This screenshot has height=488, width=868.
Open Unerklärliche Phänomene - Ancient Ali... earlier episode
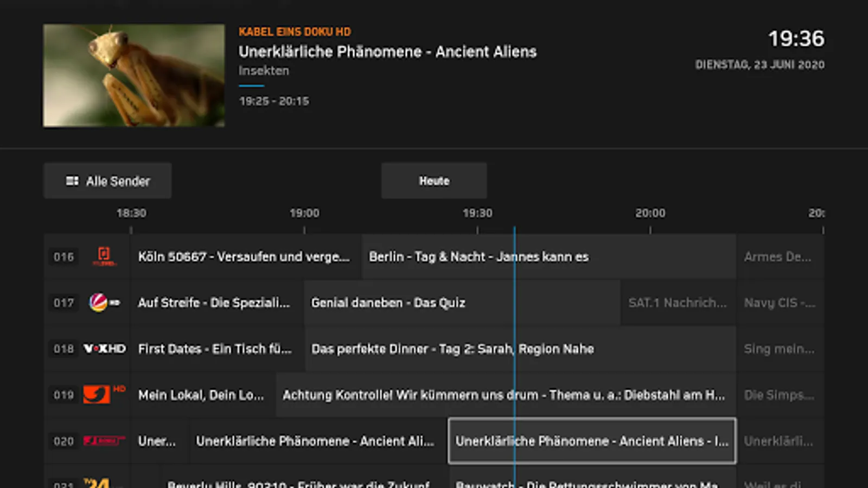click(318, 441)
